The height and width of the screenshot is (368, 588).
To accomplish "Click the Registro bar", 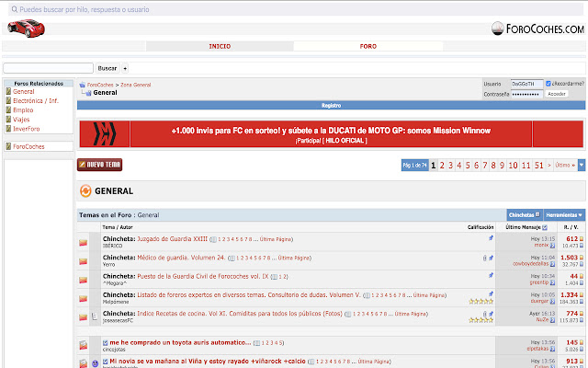I will coord(331,106).
